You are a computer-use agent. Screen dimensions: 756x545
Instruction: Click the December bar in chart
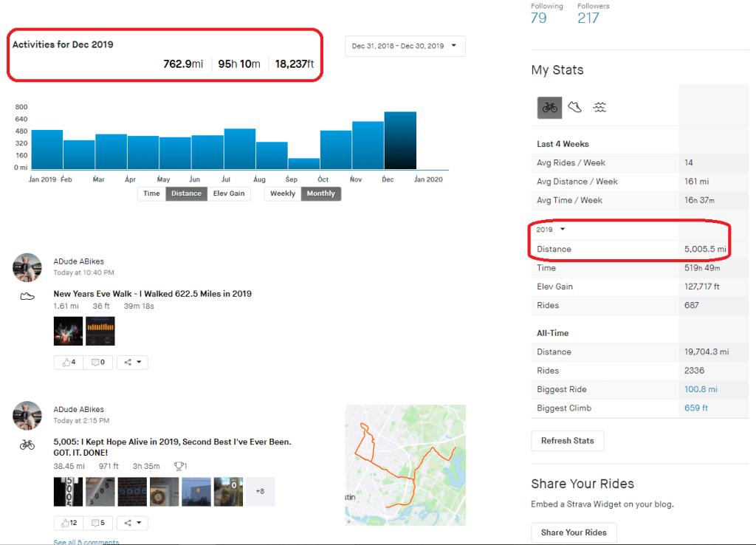400,140
